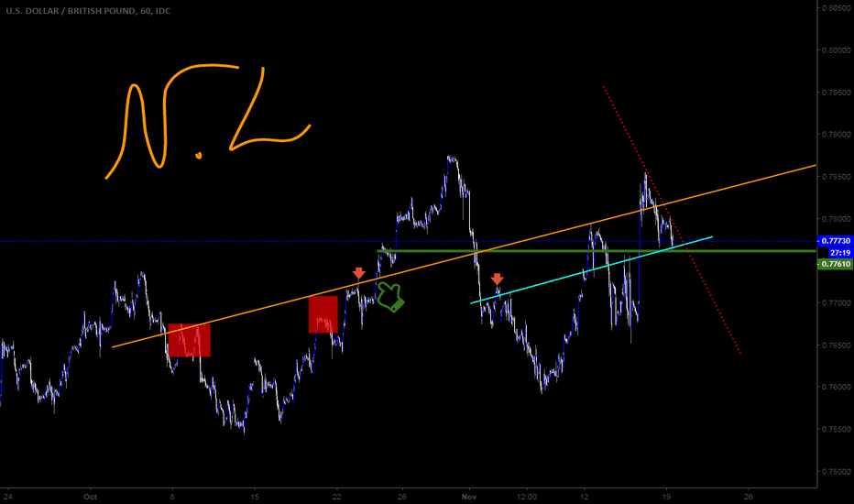
Task: Click the 0.78000 price axis label
Action: point(836,219)
